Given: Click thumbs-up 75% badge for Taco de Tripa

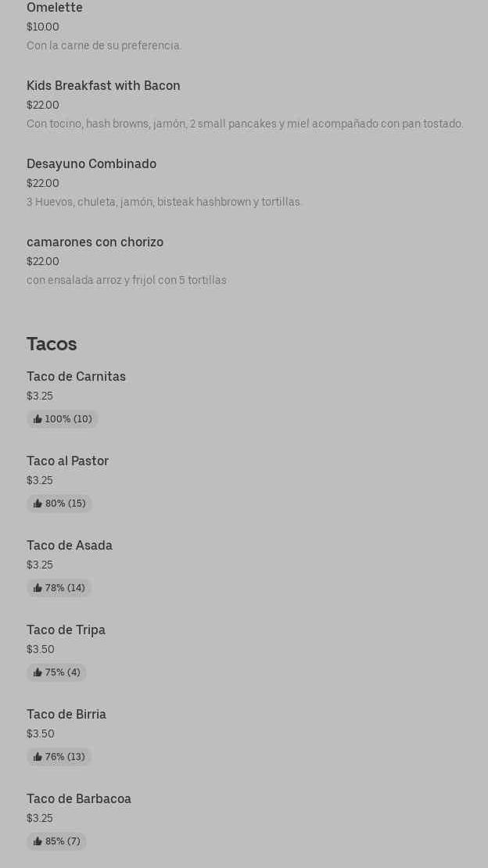Looking at the screenshot, I should pyautogui.click(x=56, y=673).
